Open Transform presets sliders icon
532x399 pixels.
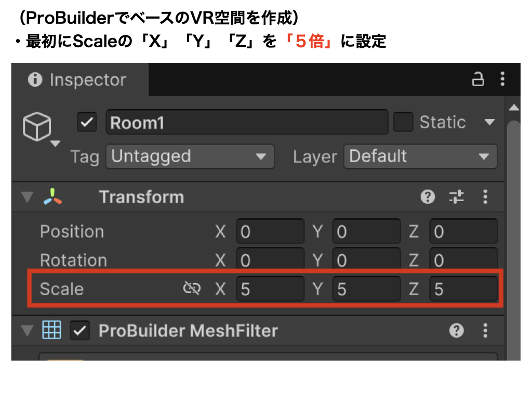(x=457, y=197)
